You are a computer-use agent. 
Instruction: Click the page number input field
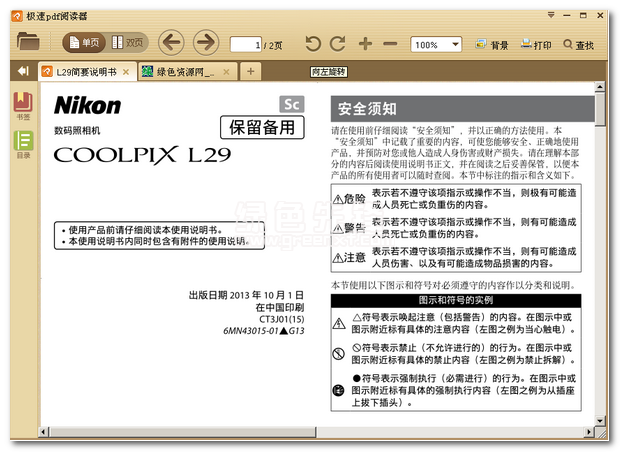click(x=246, y=45)
